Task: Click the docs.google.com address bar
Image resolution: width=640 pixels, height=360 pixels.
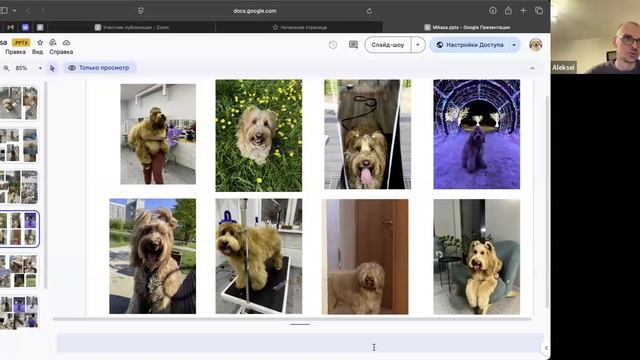Action: pos(255,11)
